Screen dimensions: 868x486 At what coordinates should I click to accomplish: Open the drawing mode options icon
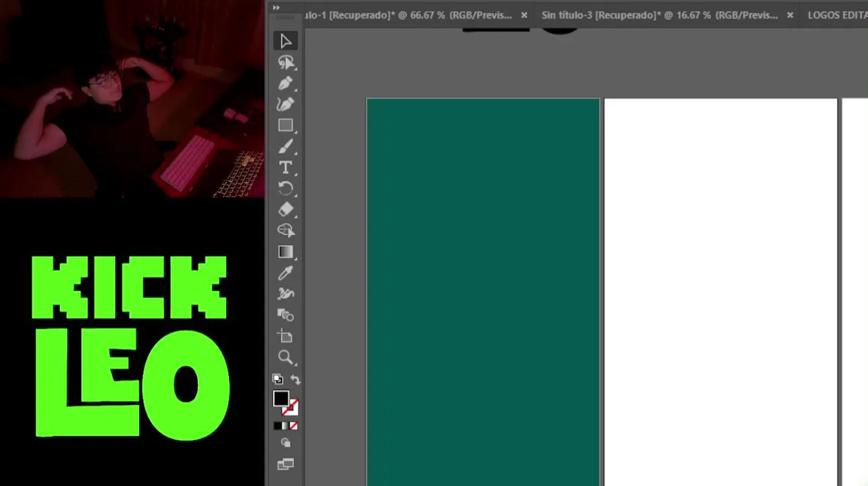click(x=286, y=443)
